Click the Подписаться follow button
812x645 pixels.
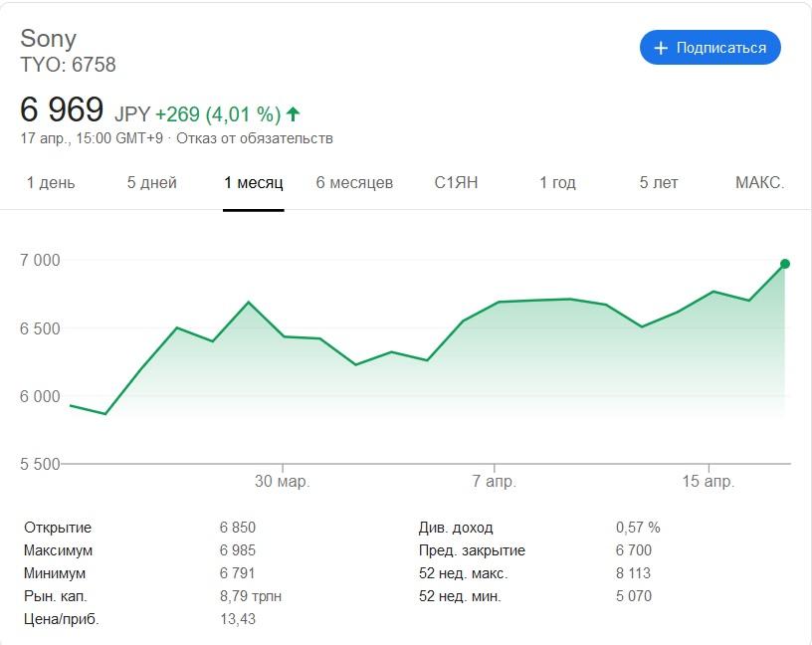coord(710,48)
